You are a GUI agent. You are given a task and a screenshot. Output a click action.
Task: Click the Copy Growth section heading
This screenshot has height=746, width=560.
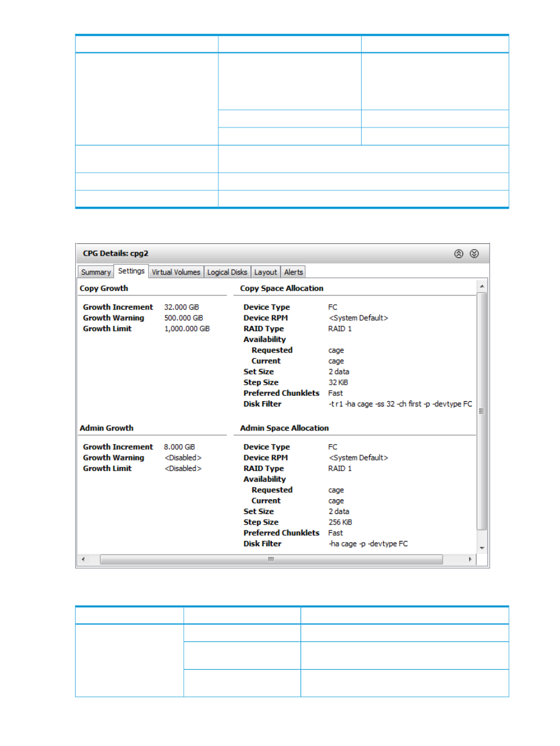104,288
